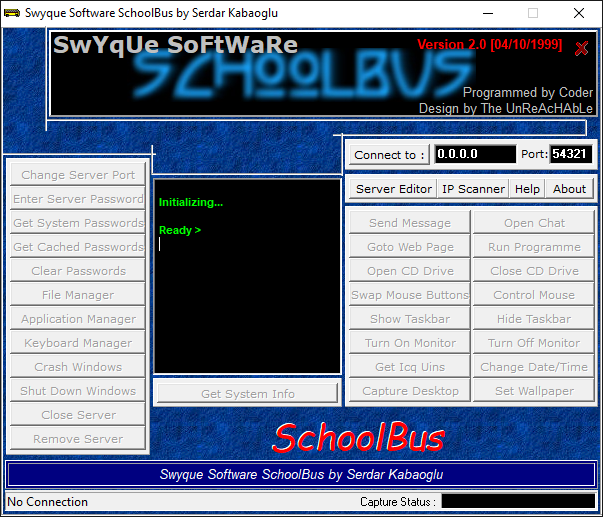Click the IP address input field
Image resolution: width=603 pixels, height=517 pixels.
point(475,155)
